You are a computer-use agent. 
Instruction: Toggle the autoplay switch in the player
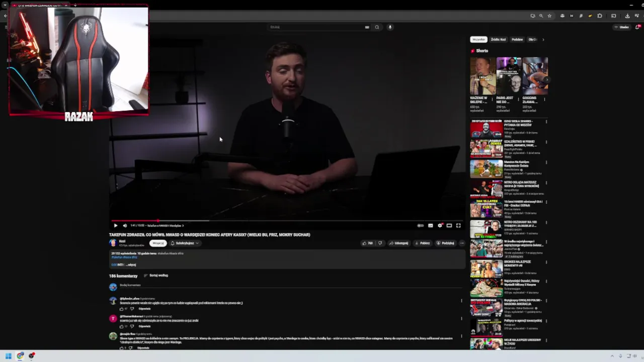(420, 226)
